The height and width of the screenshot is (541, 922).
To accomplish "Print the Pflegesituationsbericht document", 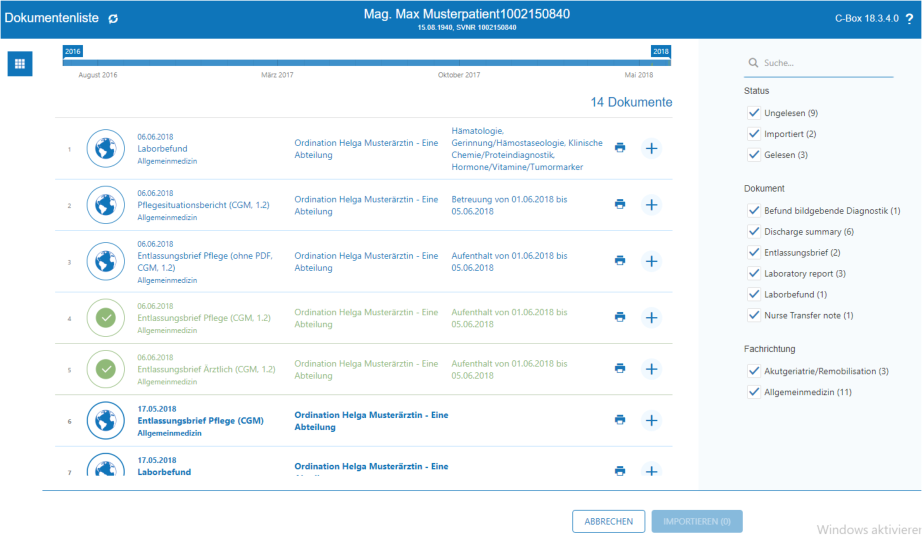I will coord(620,204).
